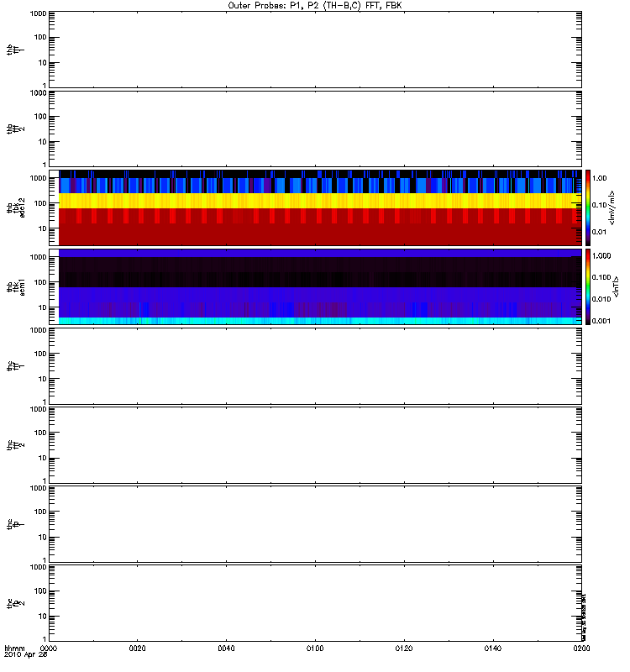Click the '1.000' value on the nT color bar
This screenshot has height=672, width=630.
coord(601,256)
